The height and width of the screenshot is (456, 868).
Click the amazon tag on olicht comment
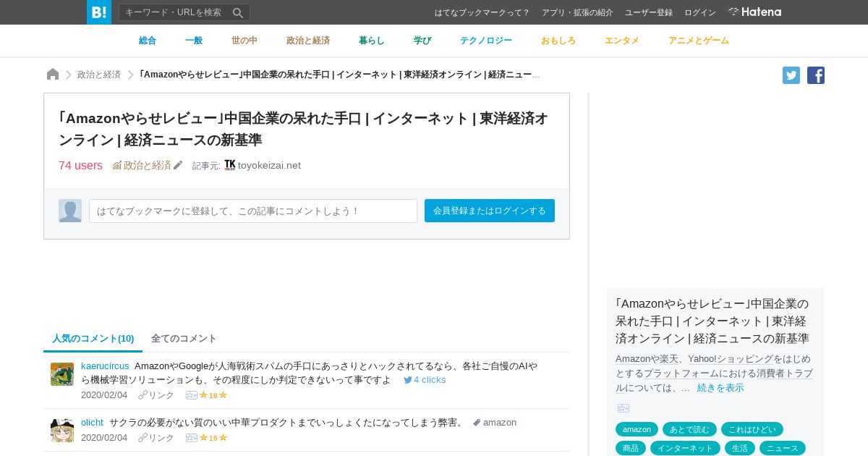(495, 423)
